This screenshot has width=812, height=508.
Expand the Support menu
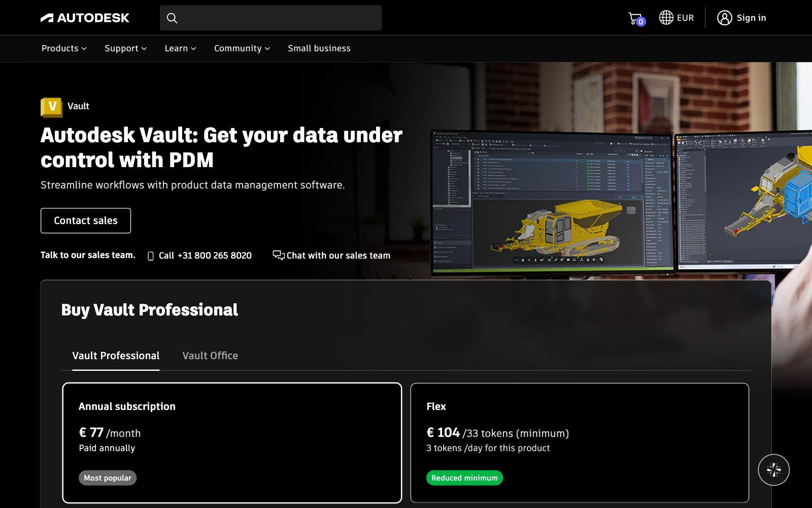click(125, 48)
